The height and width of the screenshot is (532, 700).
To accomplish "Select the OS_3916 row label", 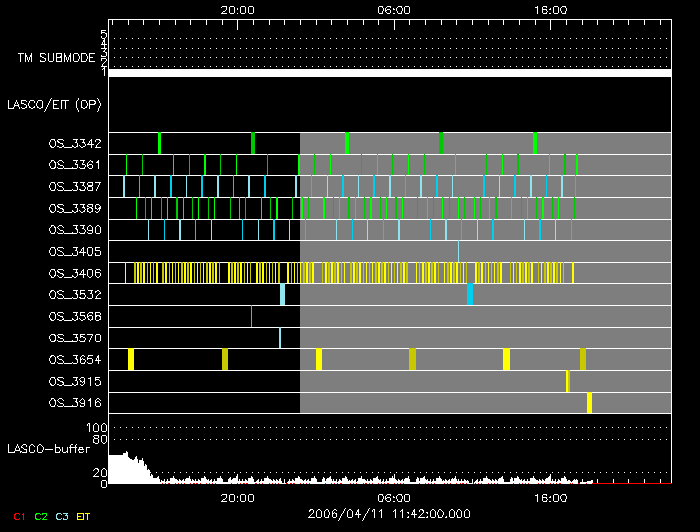I will (x=74, y=402).
